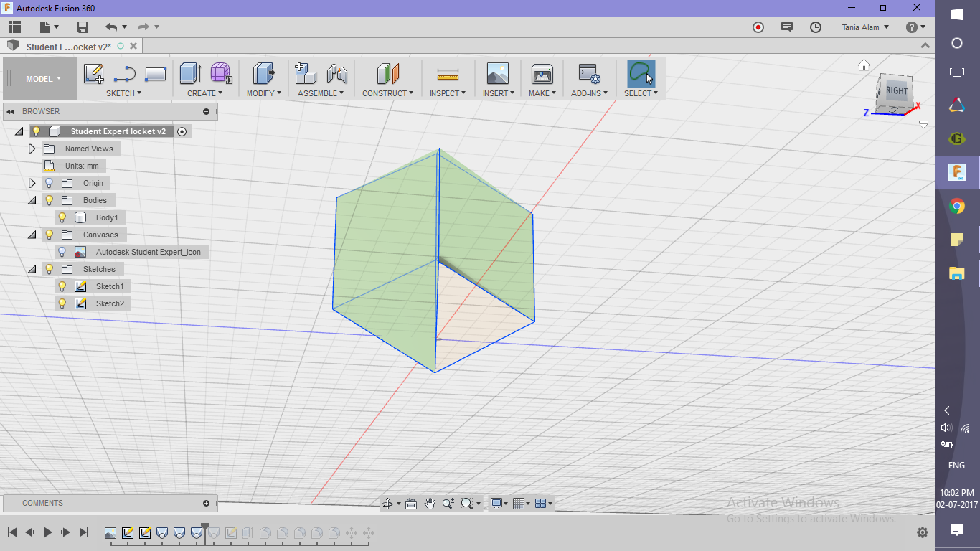Viewport: 980px width, 551px height.
Task: Select the Line sketch tool
Action: click(125, 74)
